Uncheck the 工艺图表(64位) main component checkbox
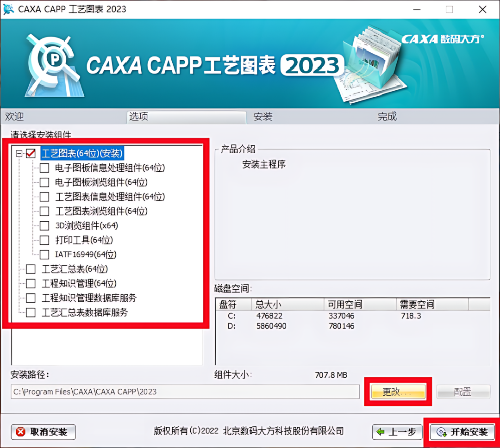This screenshot has width=500, height=448. click(x=31, y=153)
